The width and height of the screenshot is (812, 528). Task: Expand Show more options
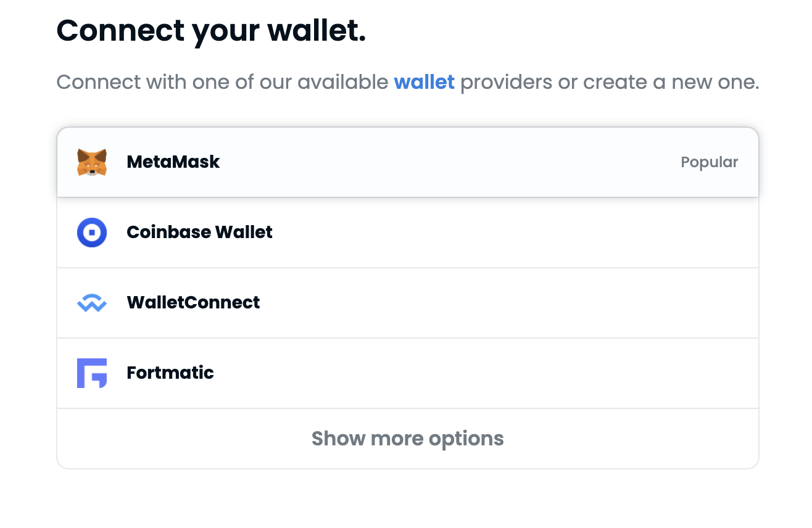pyautogui.click(x=407, y=439)
